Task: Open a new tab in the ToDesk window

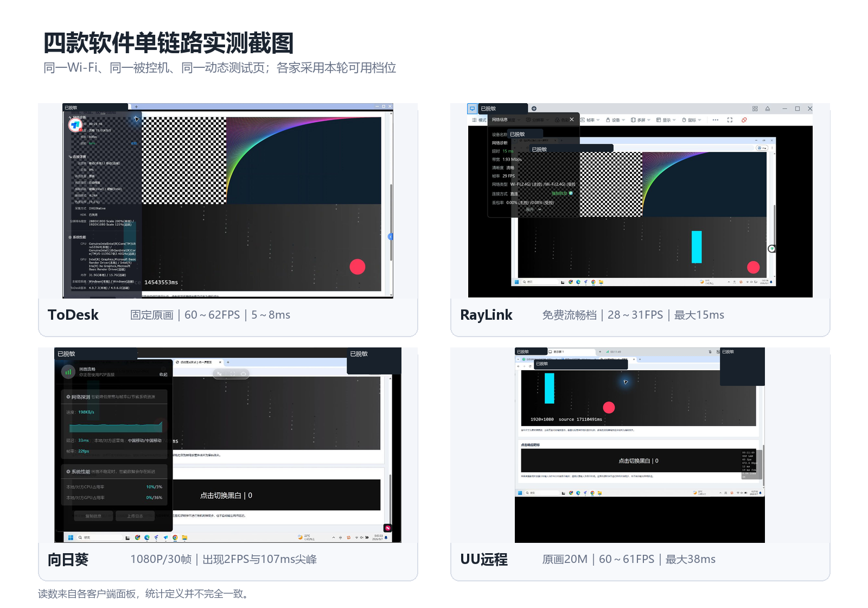Action: [136, 107]
